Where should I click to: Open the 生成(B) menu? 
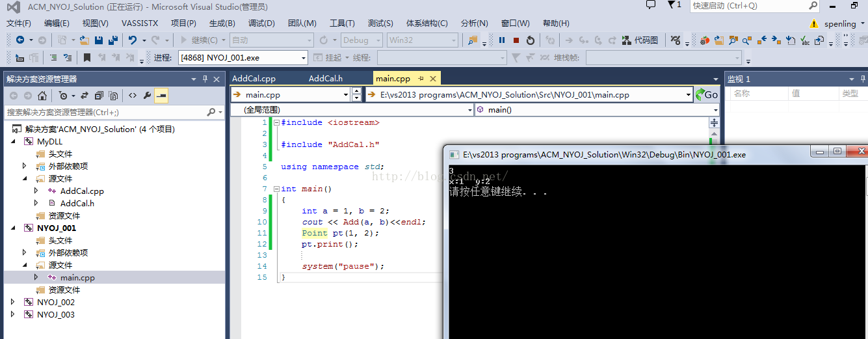222,23
